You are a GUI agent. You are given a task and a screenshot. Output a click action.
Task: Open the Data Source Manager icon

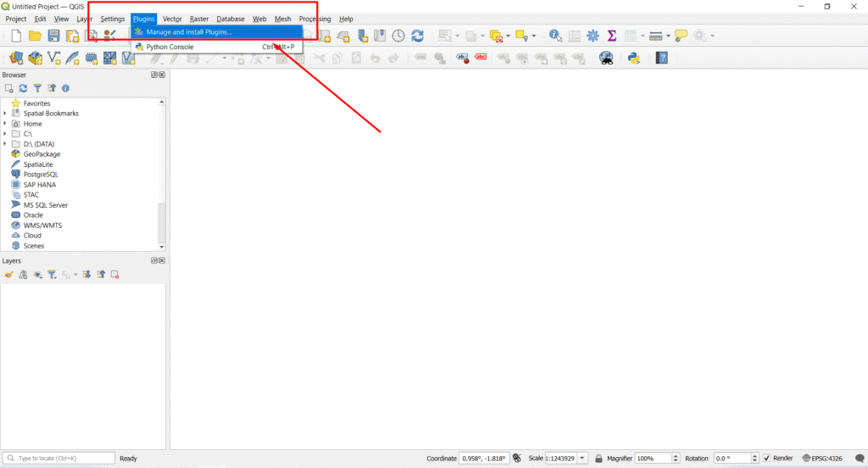tap(16, 58)
